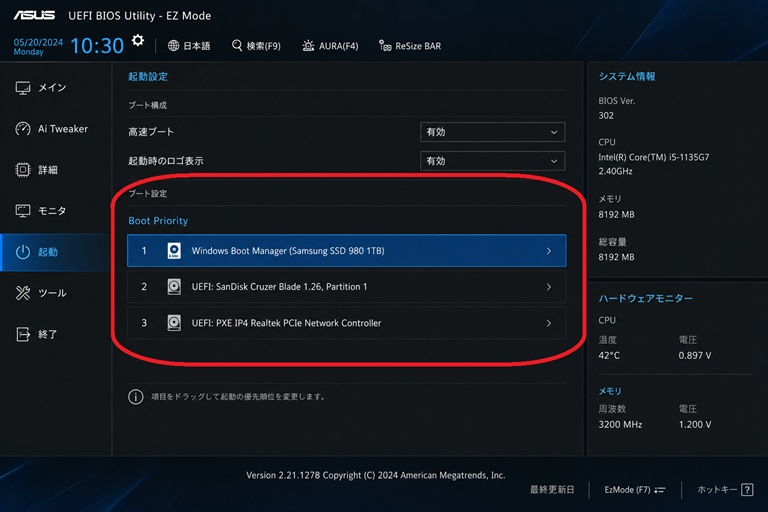Open the 起動時のロゴ表示 dropdown
The height and width of the screenshot is (512, 768).
[492, 161]
